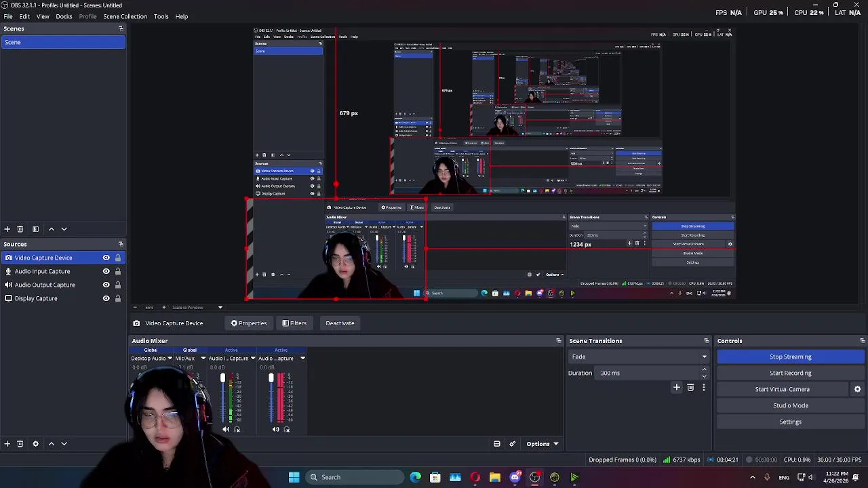Image resolution: width=868 pixels, height=488 pixels.
Task: Float the Scene Transitions dock icon
Action: tap(706, 341)
